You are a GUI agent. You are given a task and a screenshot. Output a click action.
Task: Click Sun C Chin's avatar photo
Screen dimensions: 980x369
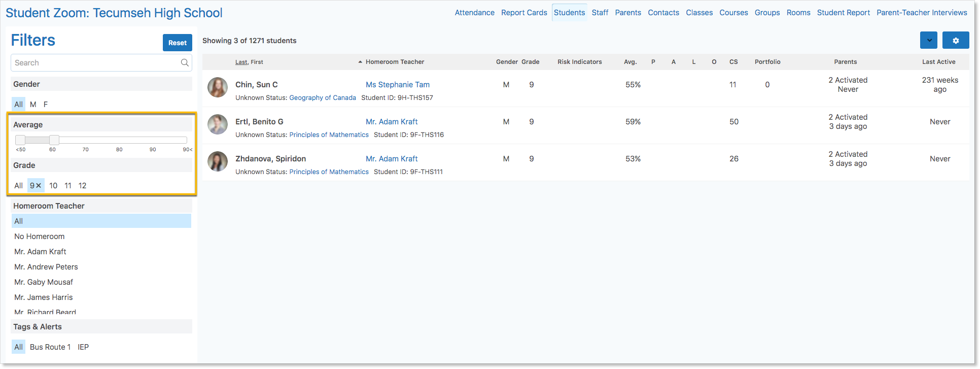tap(218, 88)
